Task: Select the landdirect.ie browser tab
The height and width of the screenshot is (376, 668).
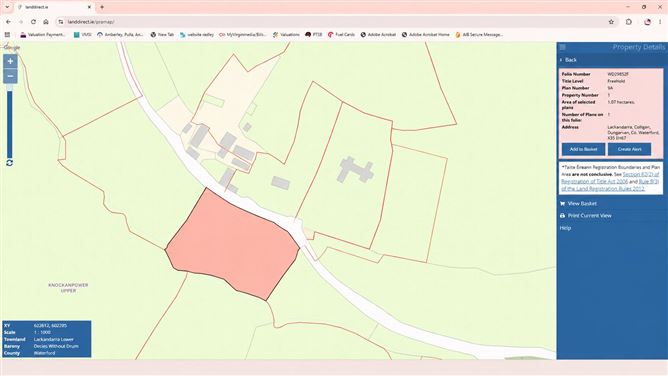Action: 54,7
